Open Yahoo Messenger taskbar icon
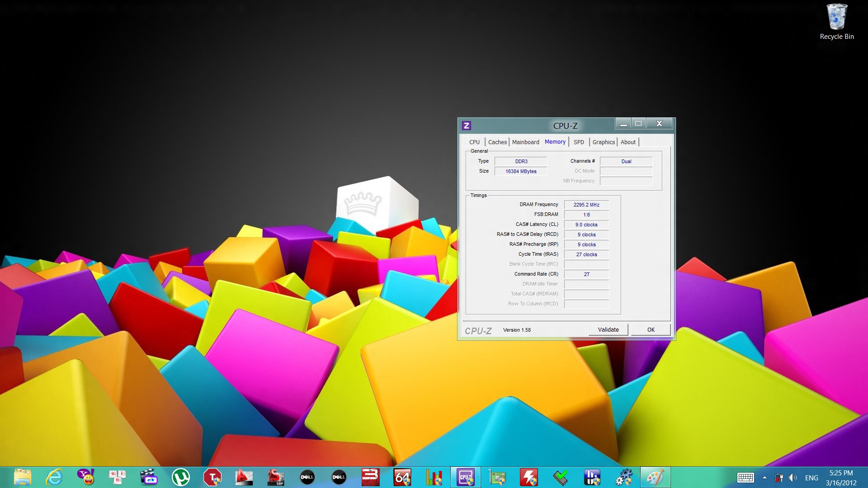 (x=86, y=477)
